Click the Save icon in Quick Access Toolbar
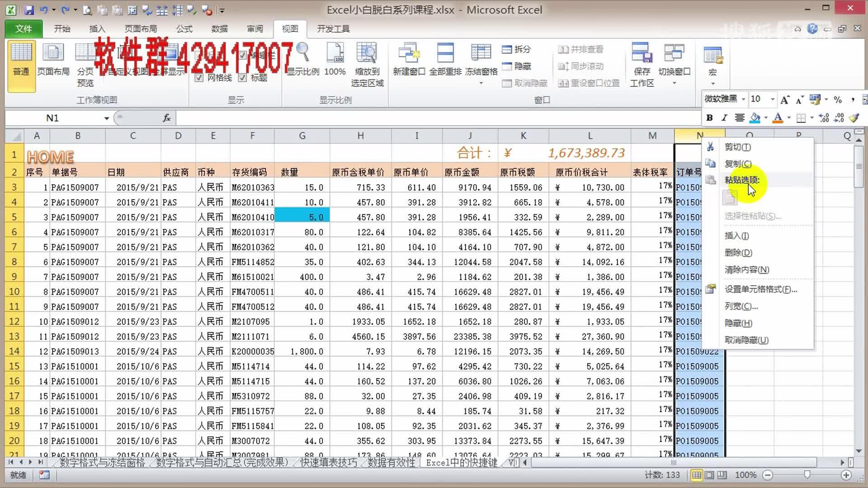Screen dimensions: 868x488 pyautogui.click(x=29, y=9)
